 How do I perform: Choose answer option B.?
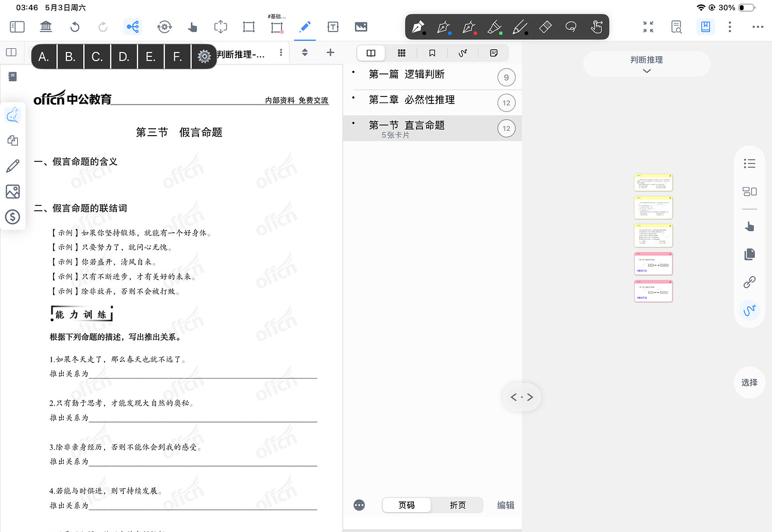[x=70, y=57]
